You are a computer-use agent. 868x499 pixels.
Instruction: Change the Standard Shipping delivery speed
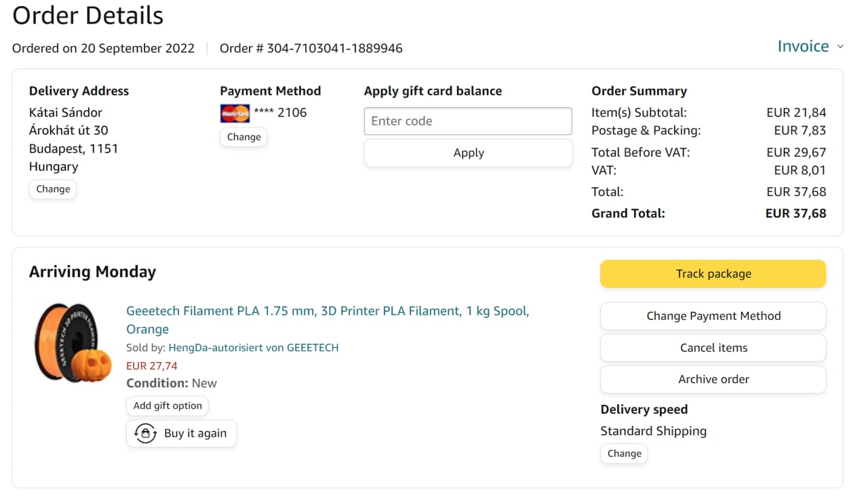[624, 454]
